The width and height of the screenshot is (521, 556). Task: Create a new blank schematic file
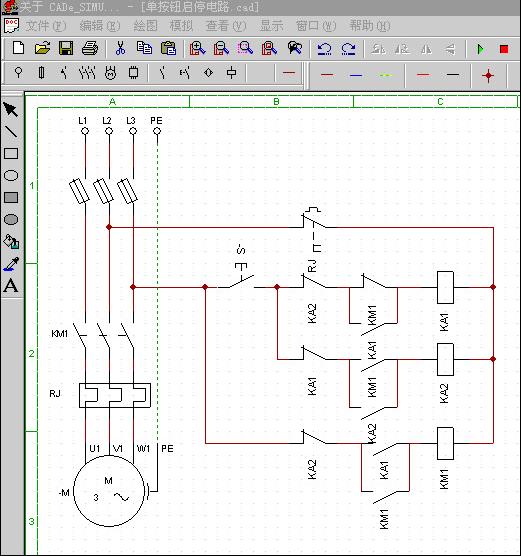18,48
